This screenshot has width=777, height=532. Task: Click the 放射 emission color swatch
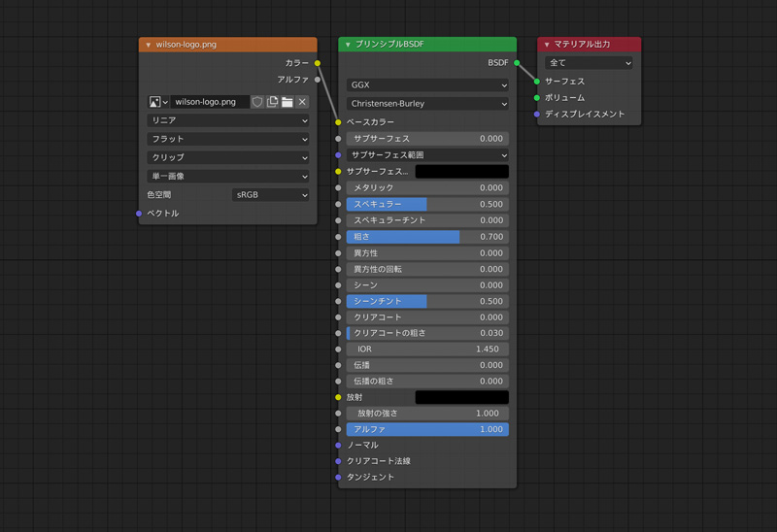click(461, 397)
